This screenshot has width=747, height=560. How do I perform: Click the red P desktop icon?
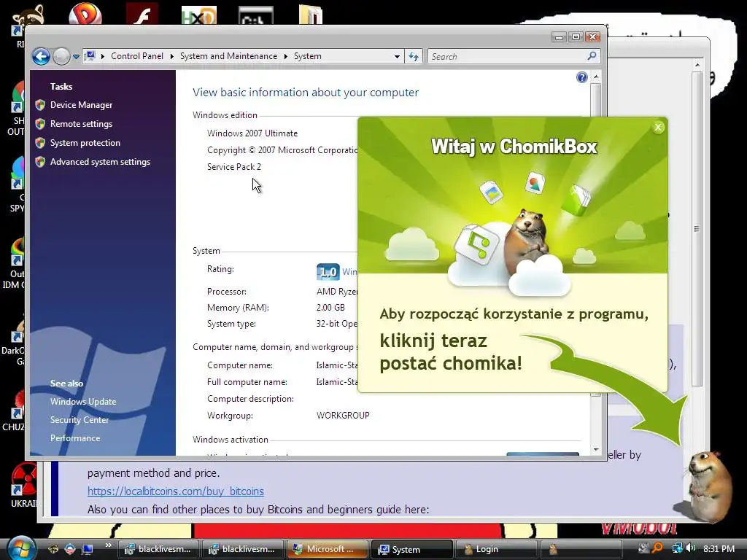coord(85,13)
